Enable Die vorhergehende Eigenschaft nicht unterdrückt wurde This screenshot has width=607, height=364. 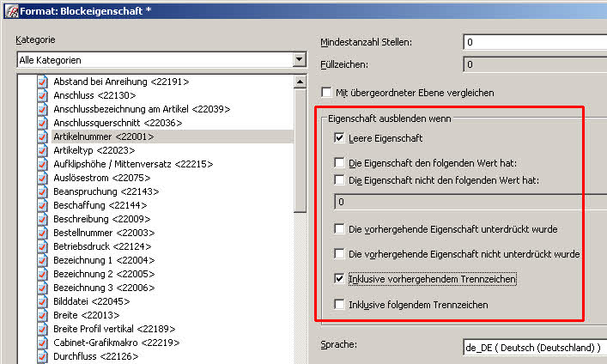339,254
